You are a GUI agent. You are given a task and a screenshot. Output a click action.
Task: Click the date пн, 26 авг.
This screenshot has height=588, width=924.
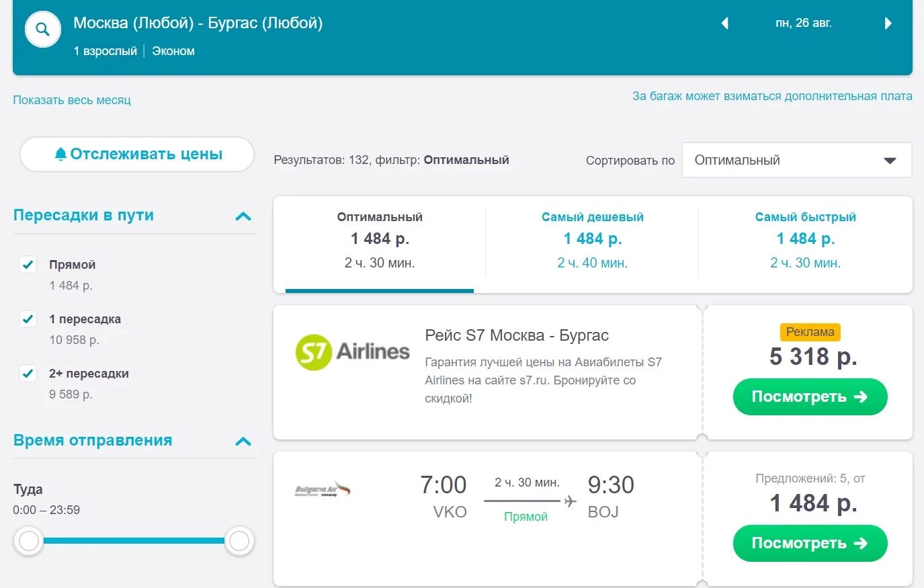tap(804, 23)
